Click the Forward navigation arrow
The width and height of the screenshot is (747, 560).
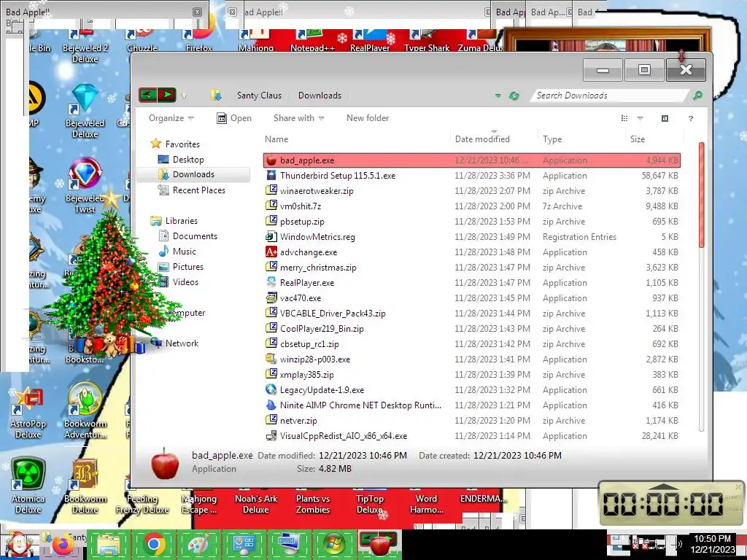pyautogui.click(x=167, y=96)
